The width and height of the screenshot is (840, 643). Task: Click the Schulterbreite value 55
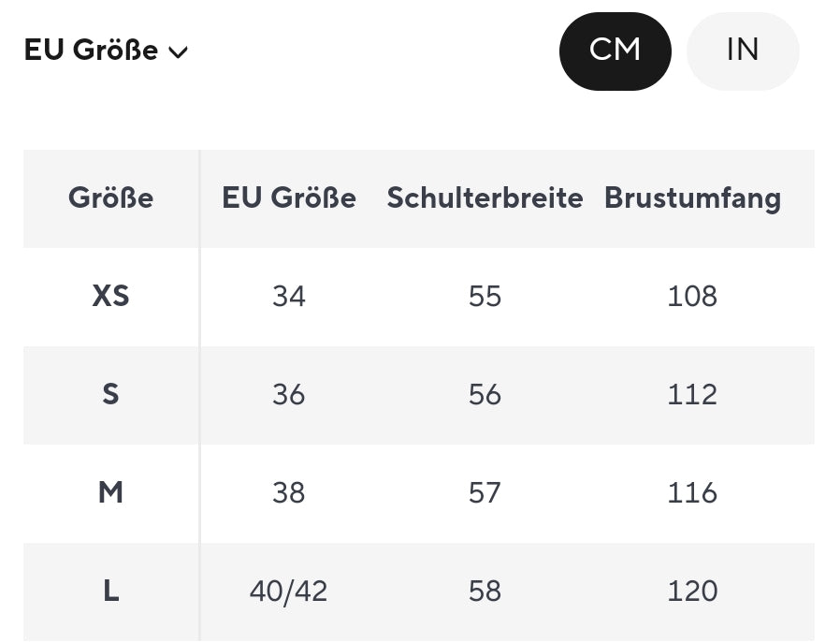point(485,297)
